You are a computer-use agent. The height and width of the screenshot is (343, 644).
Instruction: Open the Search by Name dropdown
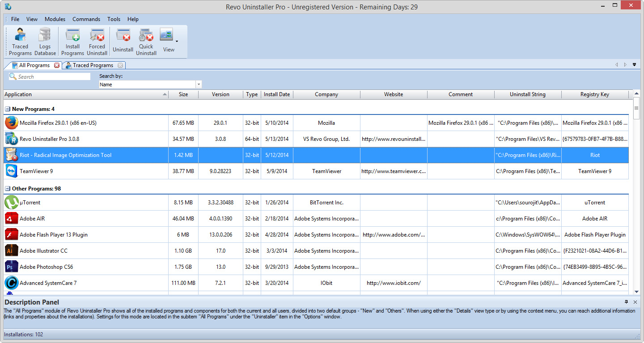199,85
